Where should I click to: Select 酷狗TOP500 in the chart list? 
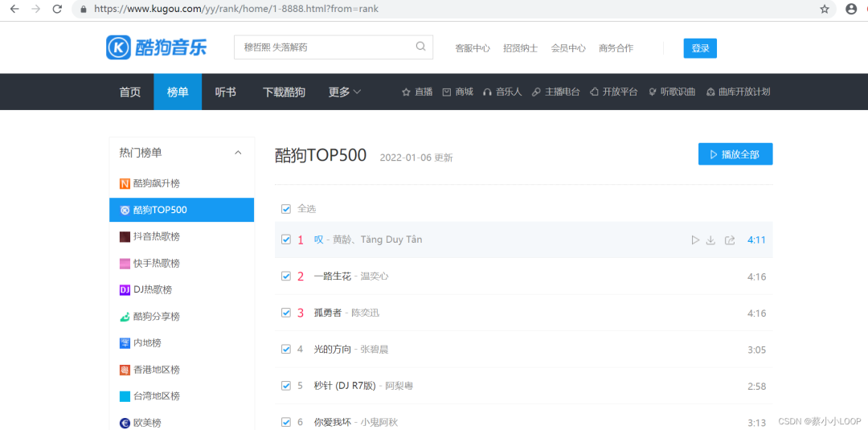pos(182,211)
